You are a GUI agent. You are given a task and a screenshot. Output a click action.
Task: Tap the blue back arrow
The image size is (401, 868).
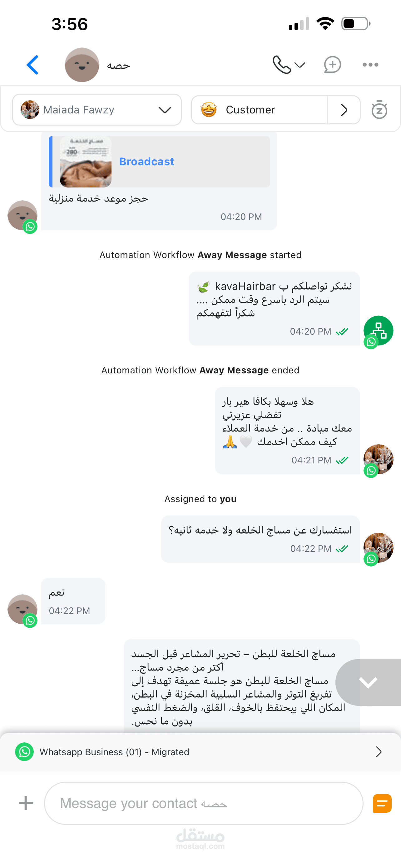[x=32, y=65]
